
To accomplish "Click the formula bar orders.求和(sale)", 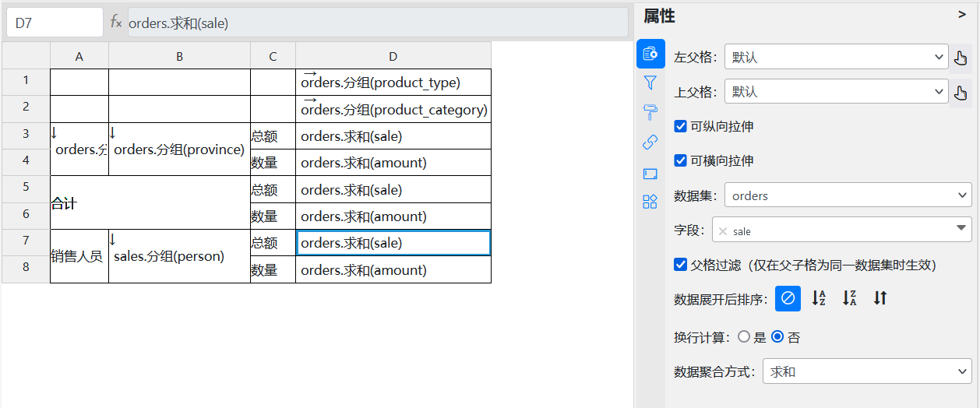I will [378, 23].
